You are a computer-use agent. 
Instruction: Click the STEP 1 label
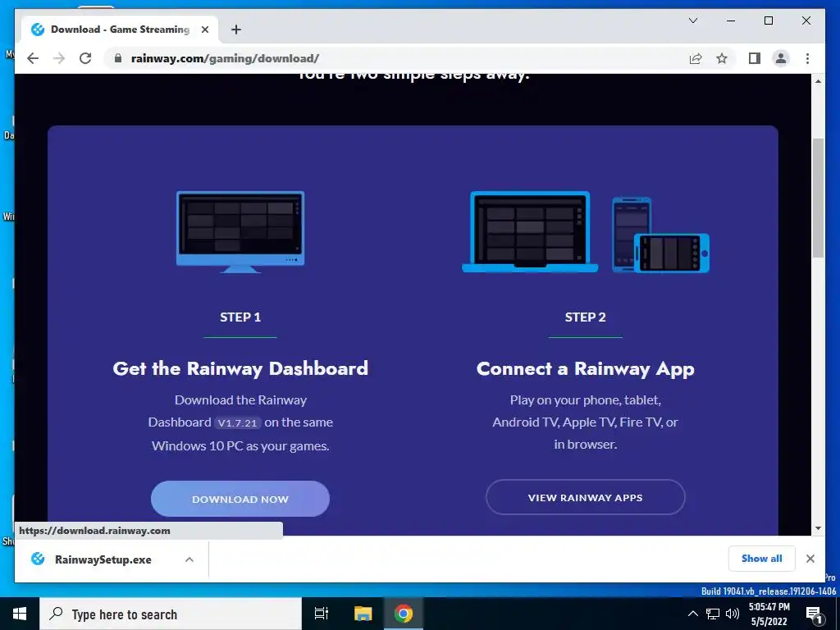(240, 317)
